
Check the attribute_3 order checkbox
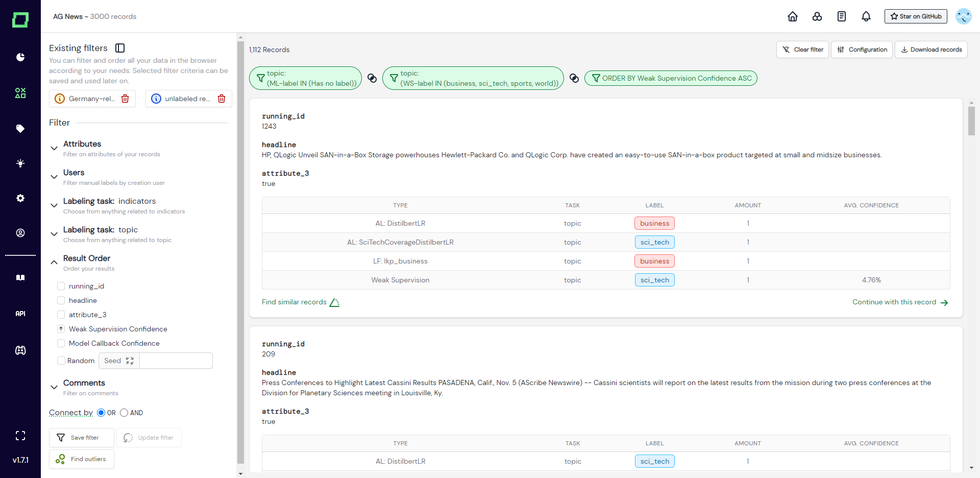(61, 315)
